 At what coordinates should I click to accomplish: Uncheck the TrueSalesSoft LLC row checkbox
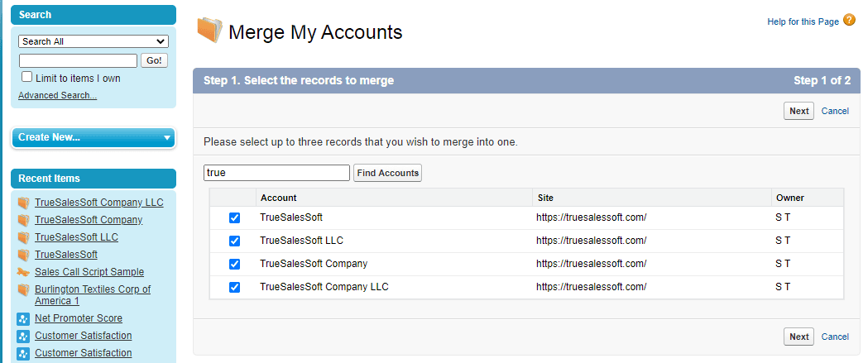point(235,241)
